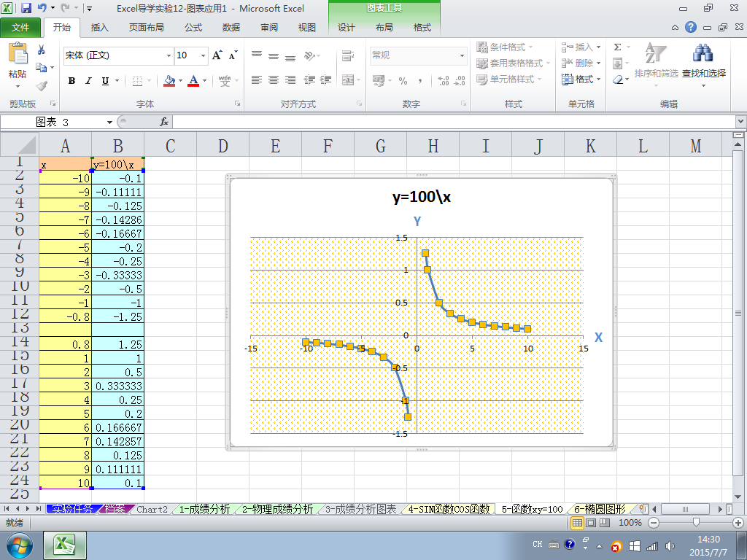Switch to the Insert (插入) tab
Screen dimensions: 747x560
99,28
